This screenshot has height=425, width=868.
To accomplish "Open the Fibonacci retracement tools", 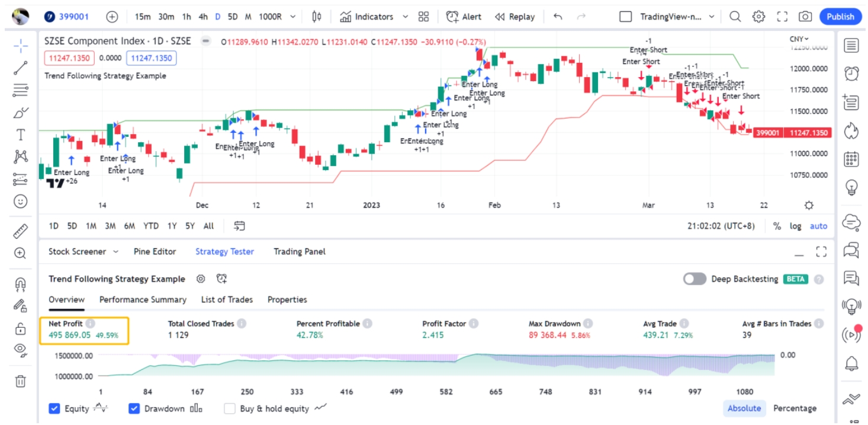I will pos(21,90).
